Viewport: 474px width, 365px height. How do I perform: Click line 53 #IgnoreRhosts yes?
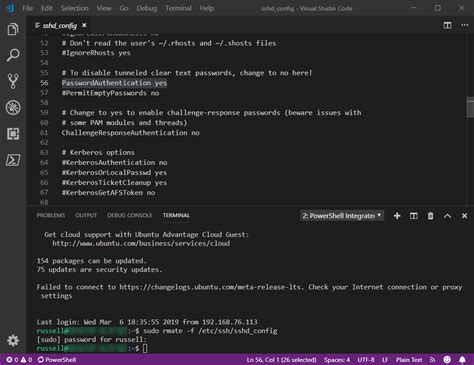(96, 53)
